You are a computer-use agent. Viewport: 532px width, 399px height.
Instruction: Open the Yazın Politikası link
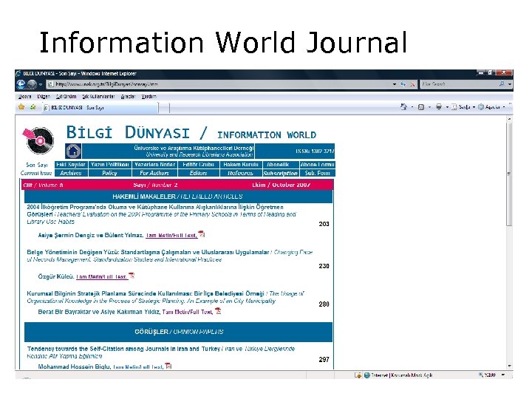coord(109,165)
